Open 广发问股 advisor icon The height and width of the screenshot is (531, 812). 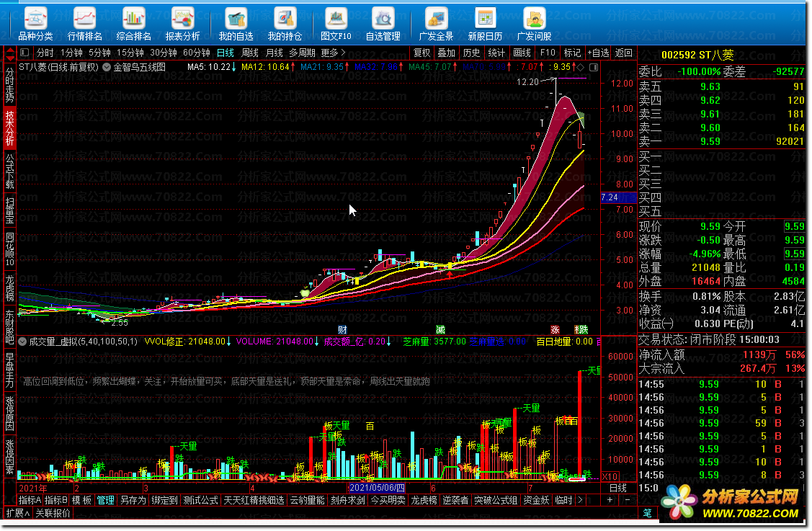[535, 24]
